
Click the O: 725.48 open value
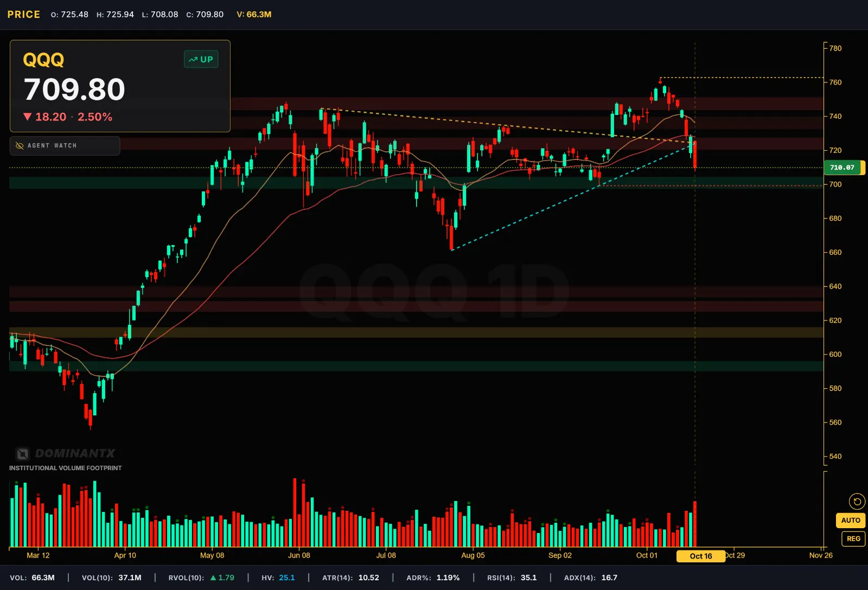click(x=69, y=15)
